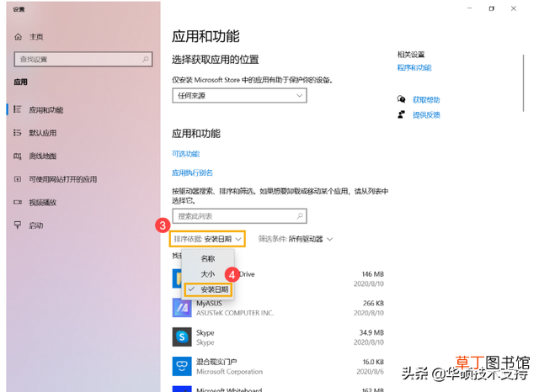The image size is (539, 392).
Task: Choose 安装日期 in the sort menu
Action: [208, 289]
